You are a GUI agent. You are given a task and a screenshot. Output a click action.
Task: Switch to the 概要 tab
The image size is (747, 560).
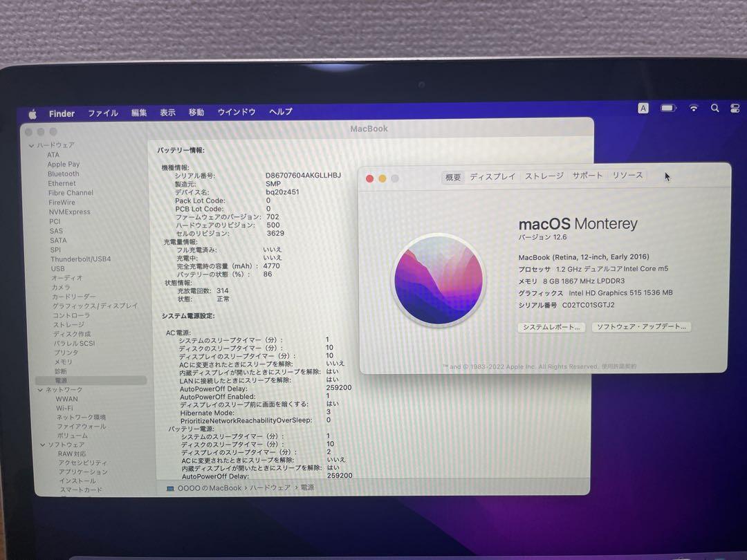453,177
